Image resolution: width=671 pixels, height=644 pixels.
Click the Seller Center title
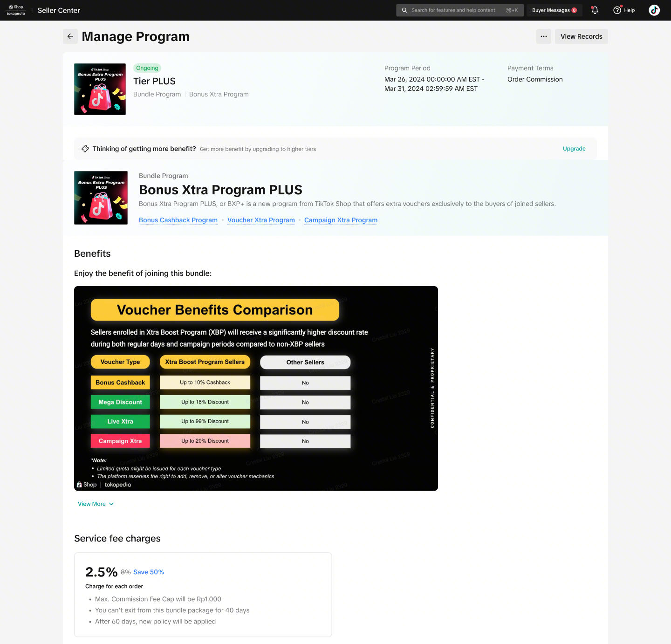[x=59, y=10]
